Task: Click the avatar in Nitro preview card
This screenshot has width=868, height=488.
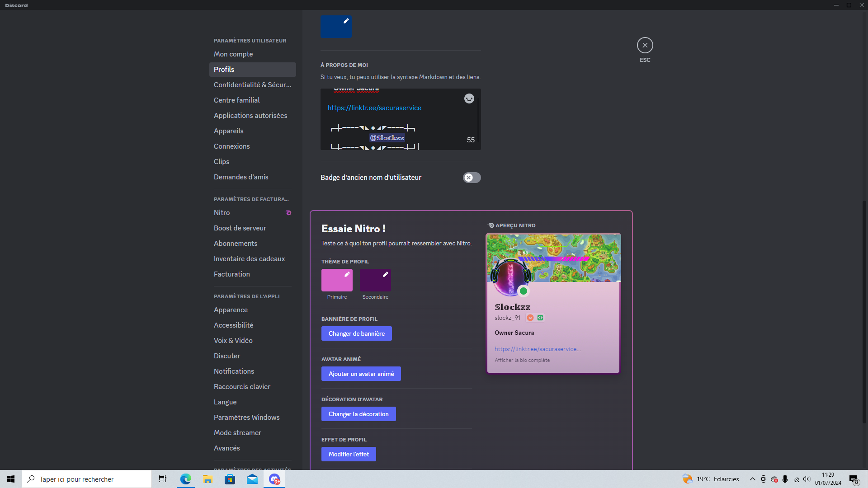Action: click(x=511, y=278)
